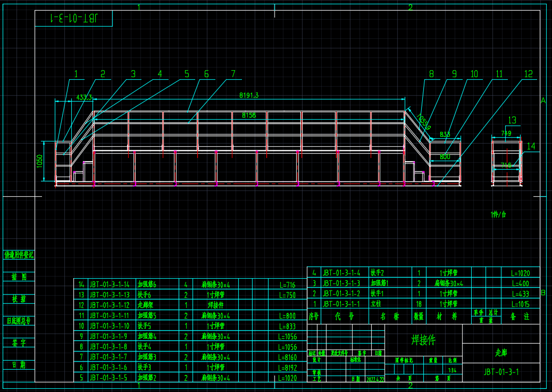This screenshot has height=392, width=552.
Task: Select part code JBT-01-3-1-6
Action: click(108, 368)
